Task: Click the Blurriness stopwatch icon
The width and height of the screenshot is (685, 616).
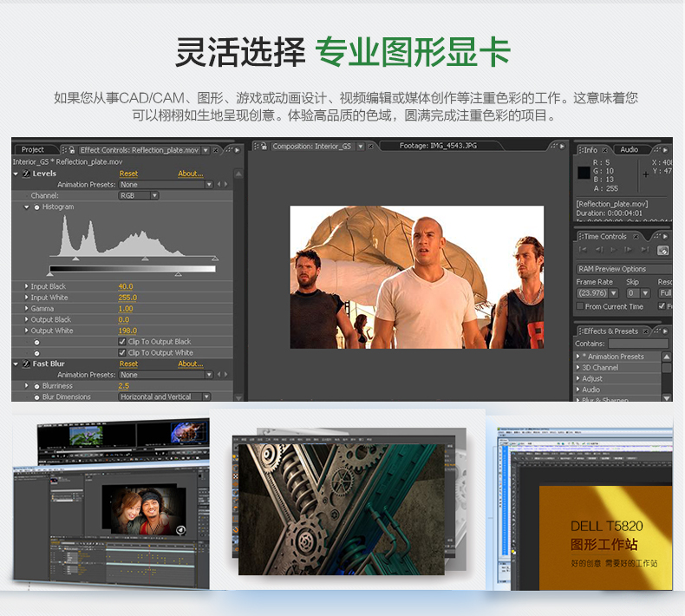Action: point(36,386)
